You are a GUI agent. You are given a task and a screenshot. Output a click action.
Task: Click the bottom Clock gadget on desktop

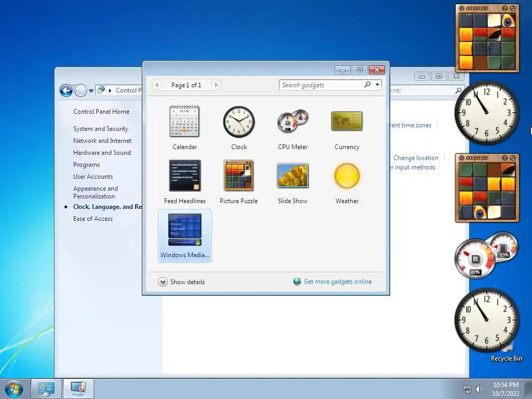pos(486,320)
